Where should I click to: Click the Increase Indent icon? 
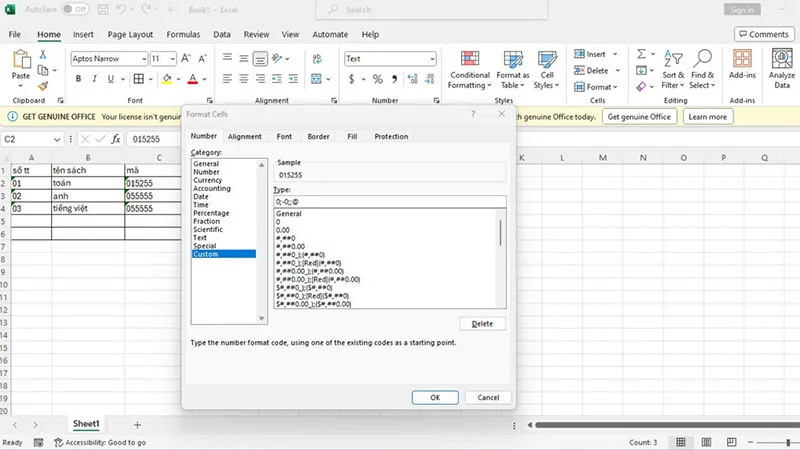click(293, 79)
